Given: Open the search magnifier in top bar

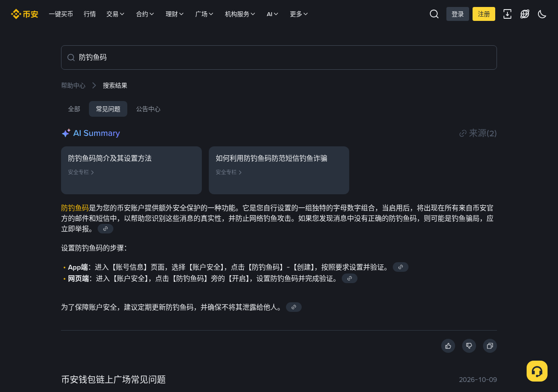Looking at the screenshot, I should (x=434, y=14).
